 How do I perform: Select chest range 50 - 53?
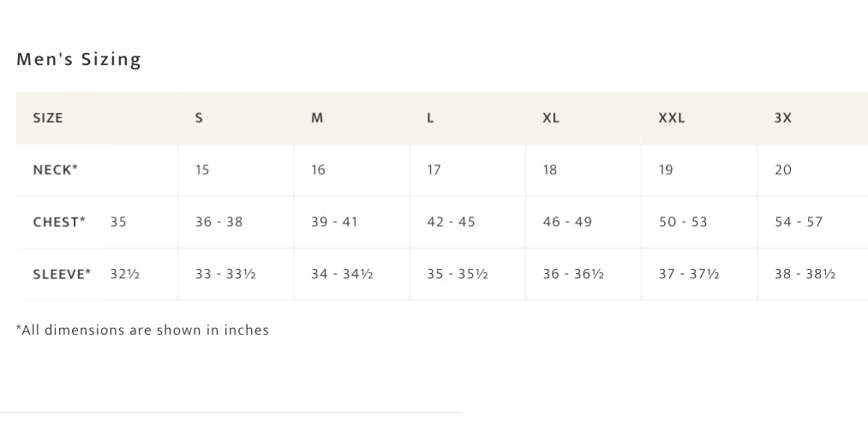click(x=683, y=222)
